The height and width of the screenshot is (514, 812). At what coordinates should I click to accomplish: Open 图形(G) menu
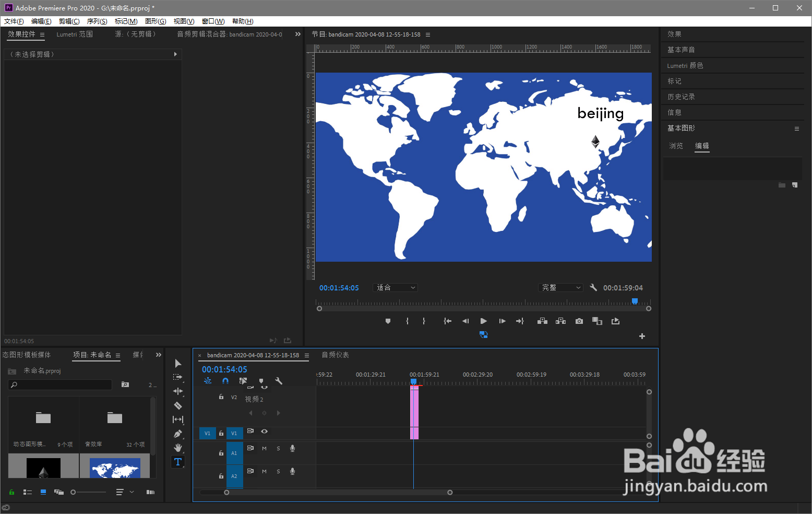(156, 21)
